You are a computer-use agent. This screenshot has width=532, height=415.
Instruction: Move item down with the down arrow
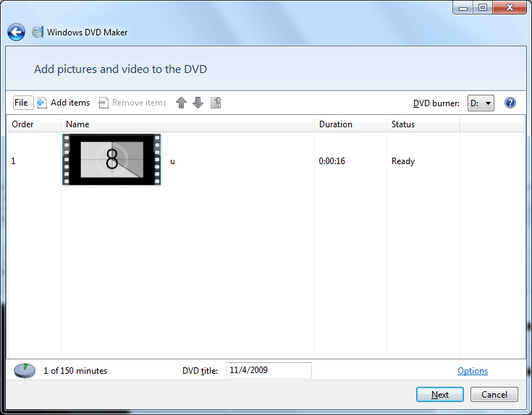pyautogui.click(x=198, y=103)
